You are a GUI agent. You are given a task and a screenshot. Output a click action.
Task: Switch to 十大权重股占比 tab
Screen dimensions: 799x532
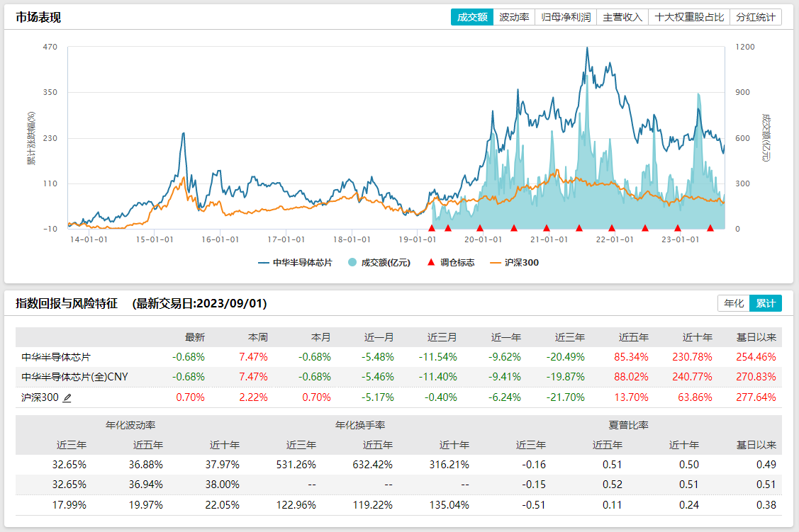click(689, 17)
